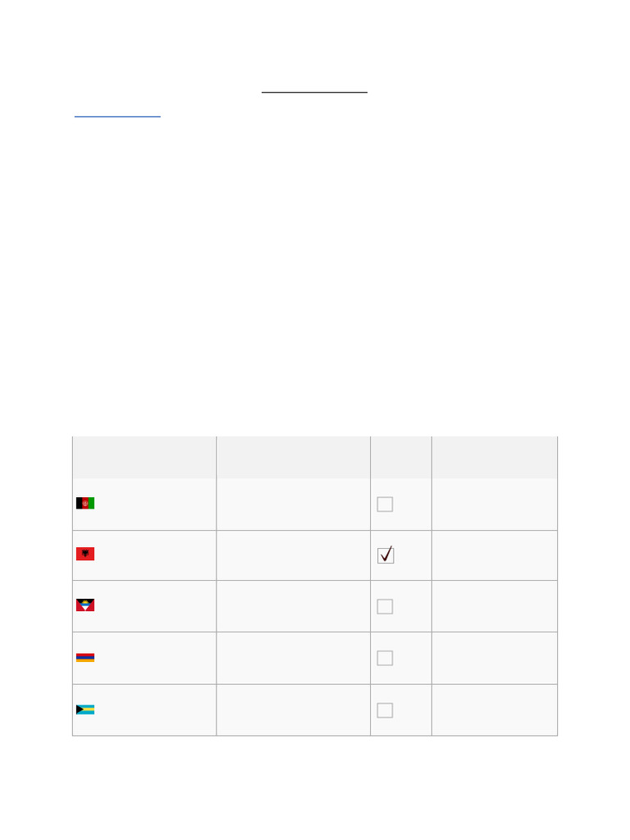Click the black underlined centered heading link
Screen dimensions: 630x840
pyautogui.click(x=314, y=92)
